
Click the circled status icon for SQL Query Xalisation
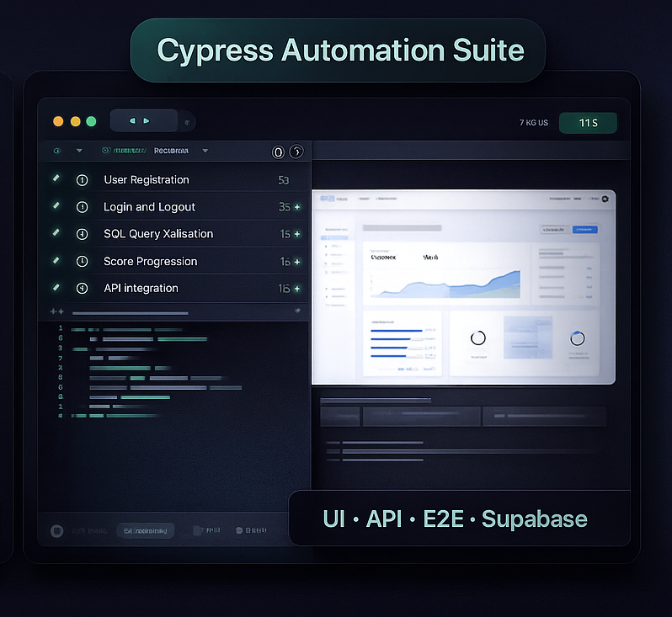(82, 234)
